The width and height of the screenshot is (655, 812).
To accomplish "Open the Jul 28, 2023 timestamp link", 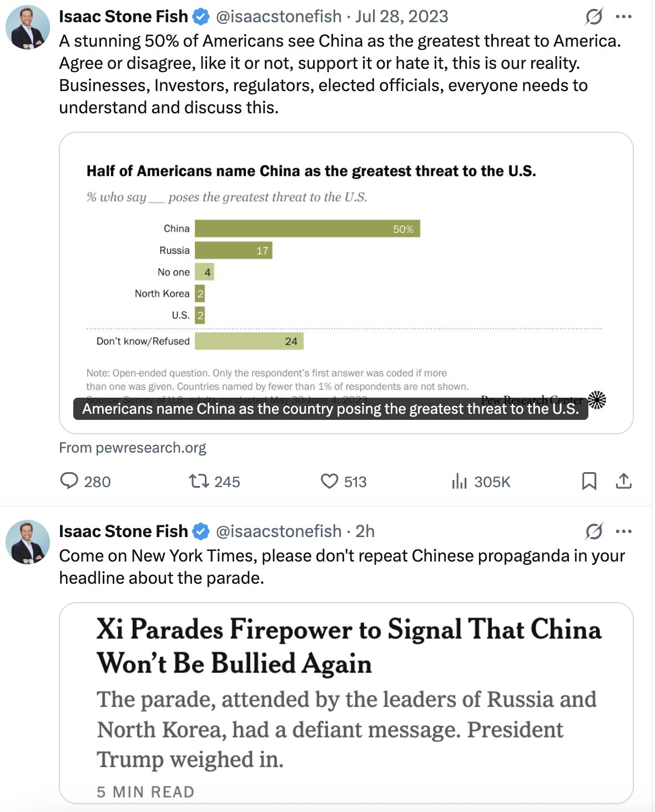I will (x=401, y=17).
